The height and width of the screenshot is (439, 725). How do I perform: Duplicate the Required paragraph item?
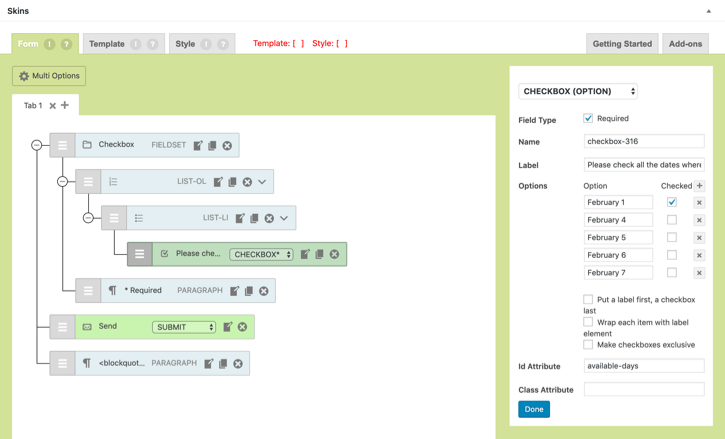point(249,291)
